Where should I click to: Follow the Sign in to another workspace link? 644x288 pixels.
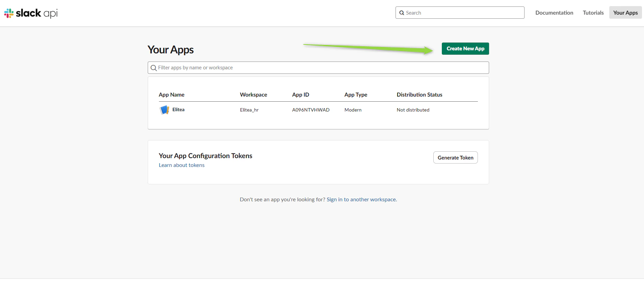tap(361, 200)
